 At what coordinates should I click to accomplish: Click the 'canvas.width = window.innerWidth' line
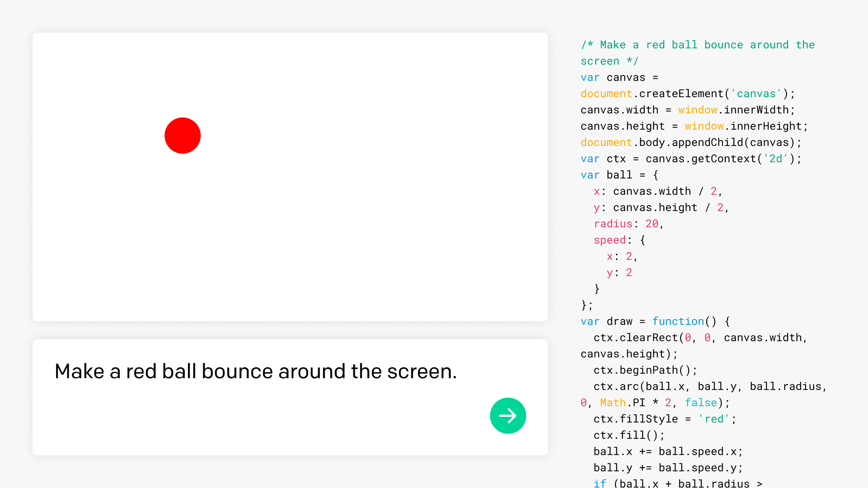(687, 110)
